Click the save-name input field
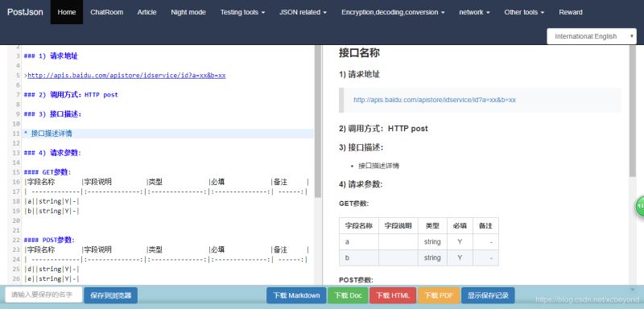 coord(43,295)
